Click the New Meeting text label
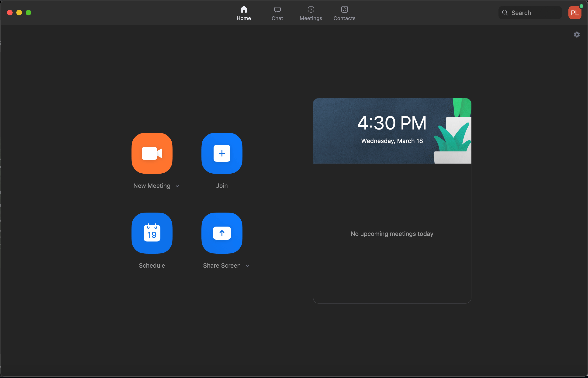Screen dimensions: 588x378 (152, 186)
